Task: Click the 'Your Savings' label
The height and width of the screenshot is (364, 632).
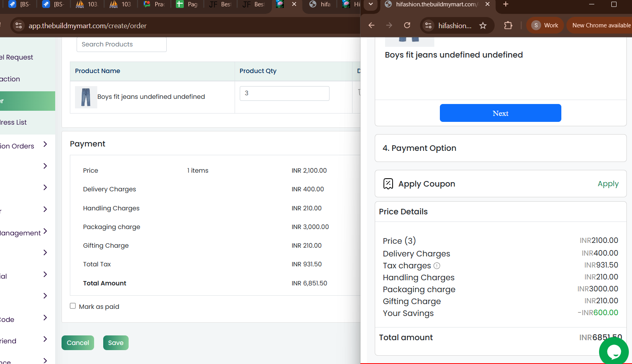Action: [x=408, y=313]
